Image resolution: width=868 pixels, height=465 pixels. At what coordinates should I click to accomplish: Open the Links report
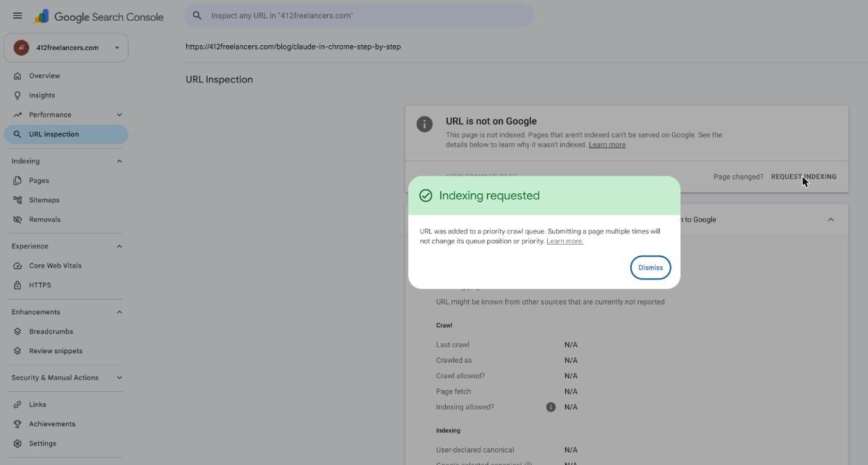tap(66, 405)
